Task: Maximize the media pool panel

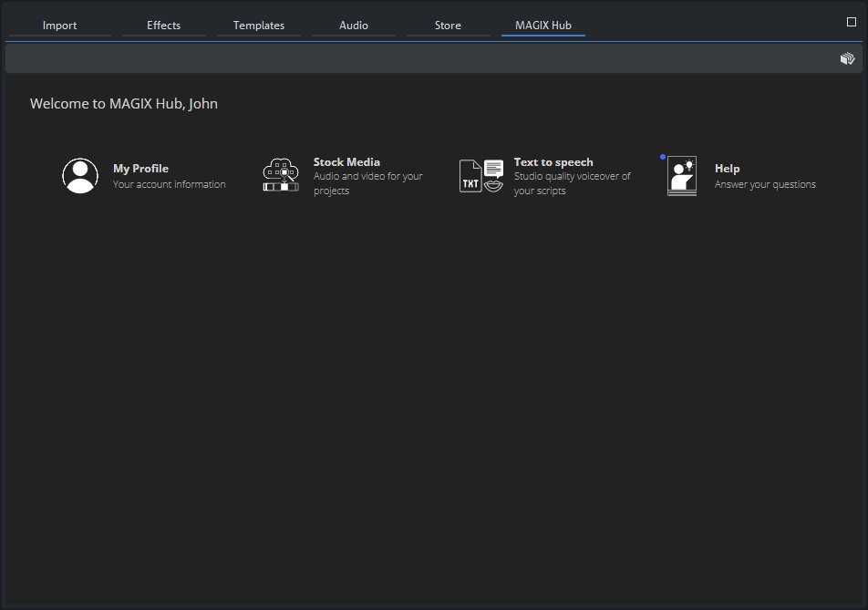Action: (852, 22)
